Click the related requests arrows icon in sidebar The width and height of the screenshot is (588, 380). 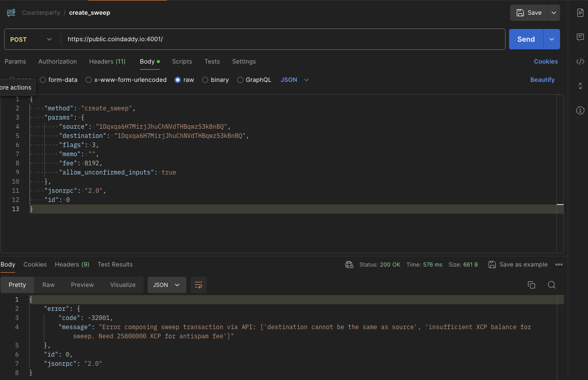(x=580, y=86)
